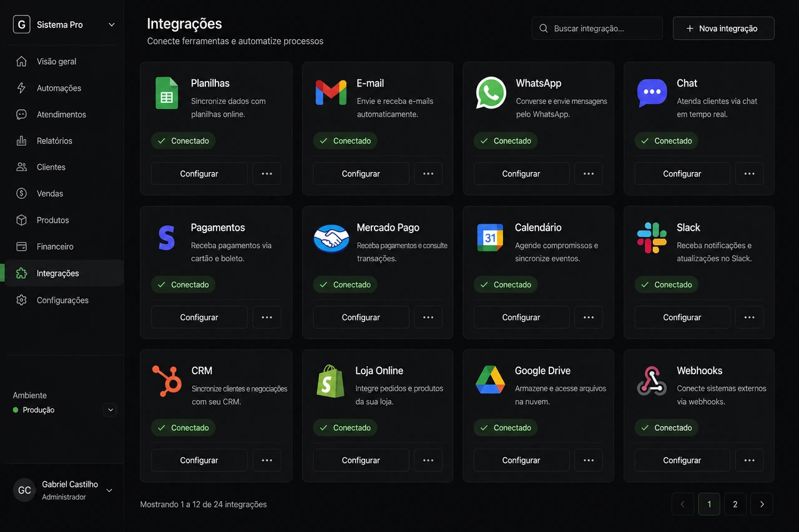The height and width of the screenshot is (532, 799).
Task: Click the Sistema Pro G logo
Action: point(21,24)
